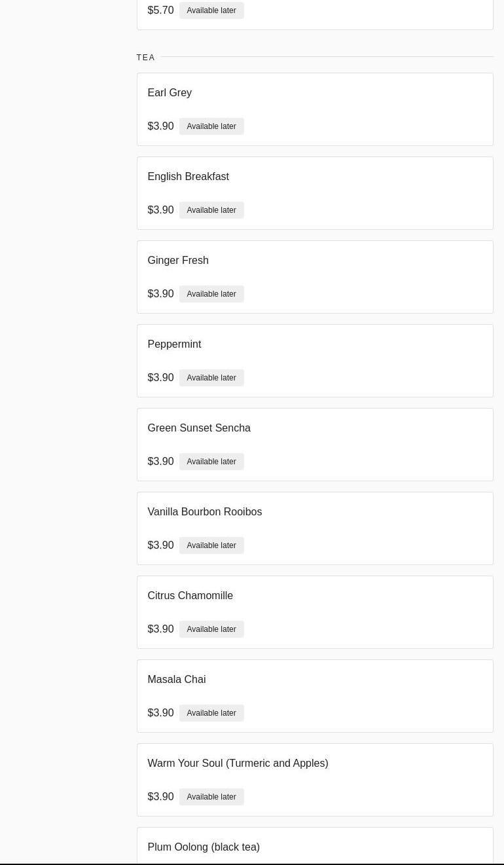Click the TEA section heading
The image size is (504, 865).
[x=146, y=58]
